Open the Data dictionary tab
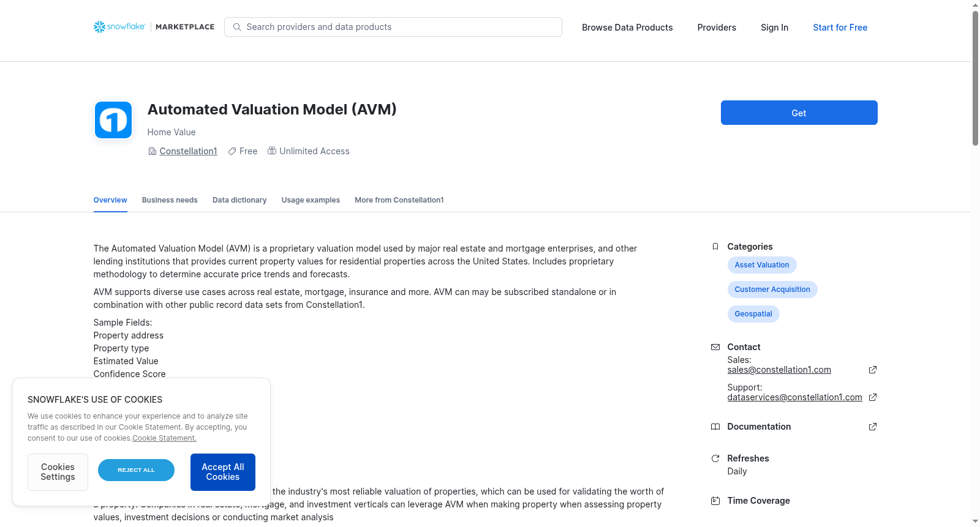The image size is (980, 527). [239, 200]
